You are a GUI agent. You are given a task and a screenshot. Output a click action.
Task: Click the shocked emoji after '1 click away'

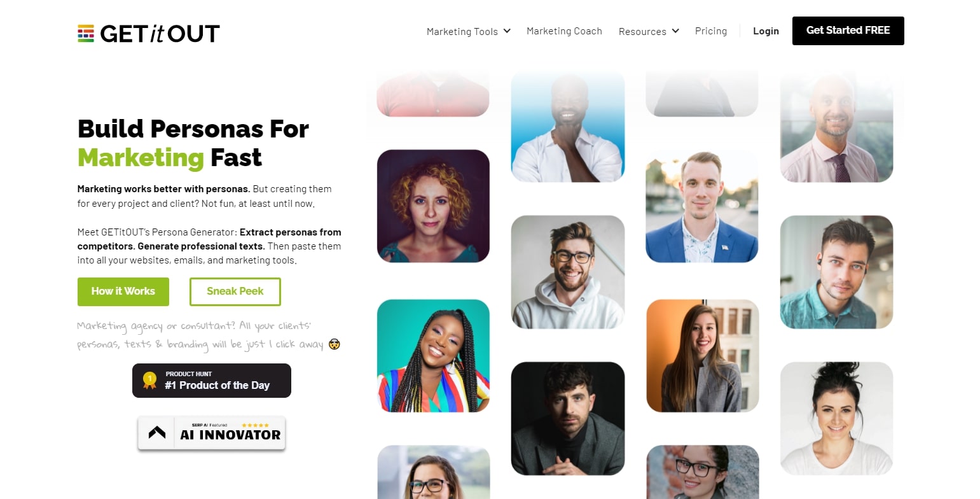point(335,344)
